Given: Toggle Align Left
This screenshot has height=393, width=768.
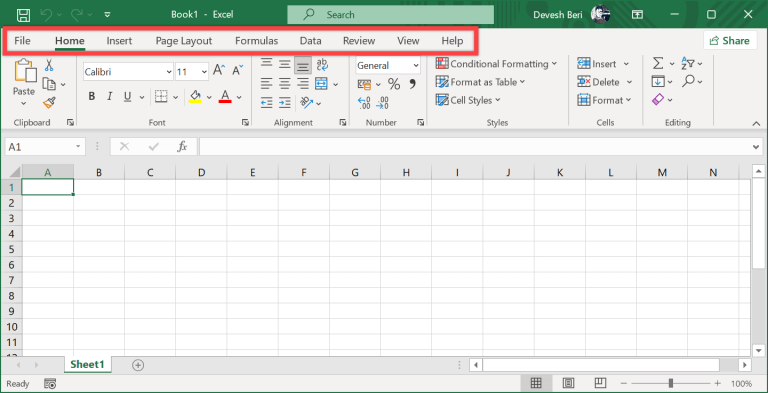Looking at the screenshot, I should [x=266, y=84].
